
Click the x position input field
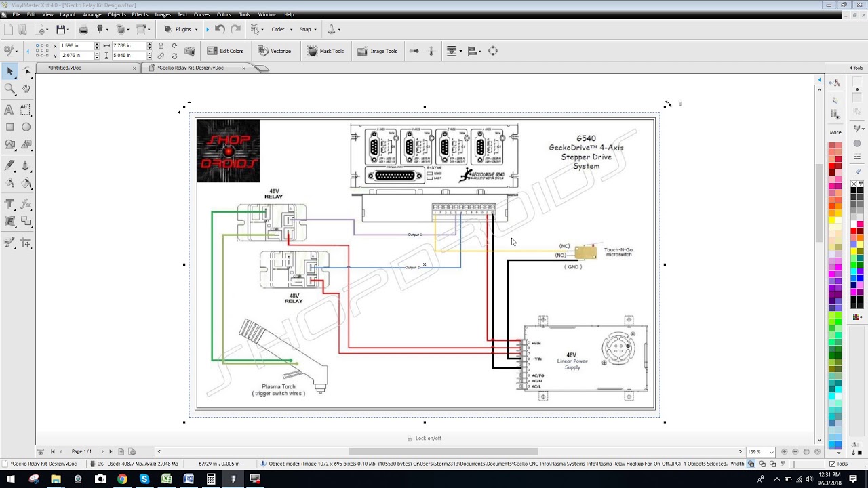[77, 46]
